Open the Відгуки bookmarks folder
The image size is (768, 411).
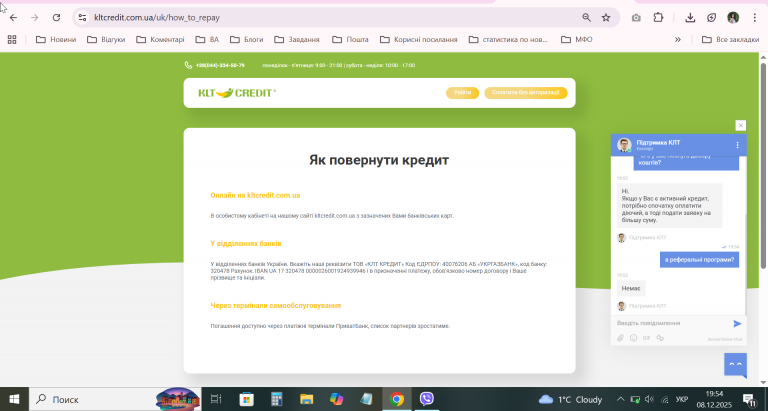[x=106, y=39]
